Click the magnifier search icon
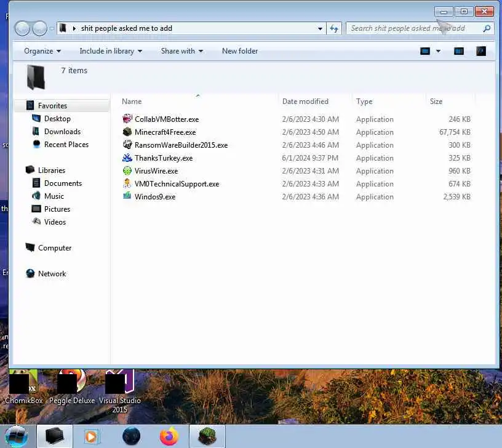 point(487,28)
